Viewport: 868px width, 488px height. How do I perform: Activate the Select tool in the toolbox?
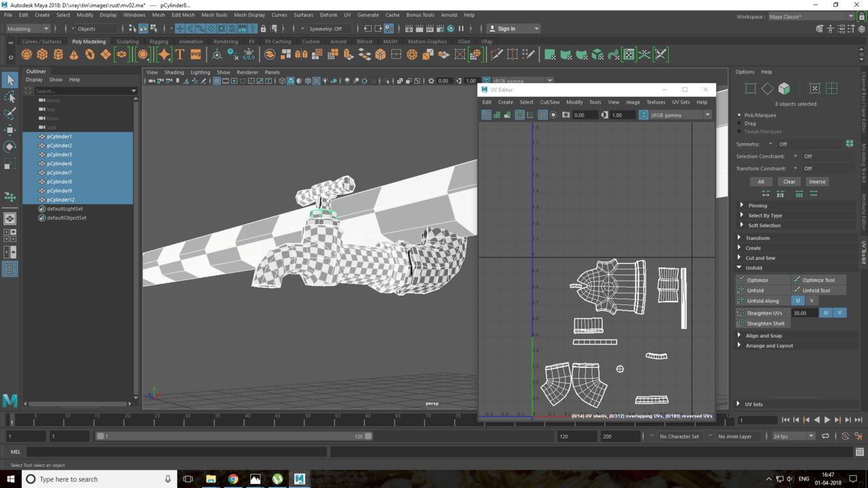click(x=9, y=80)
